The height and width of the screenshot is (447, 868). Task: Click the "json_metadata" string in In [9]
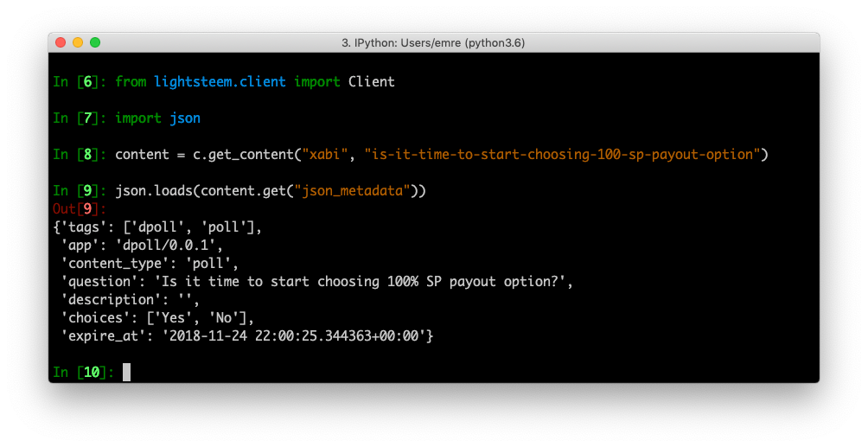point(352,190)
